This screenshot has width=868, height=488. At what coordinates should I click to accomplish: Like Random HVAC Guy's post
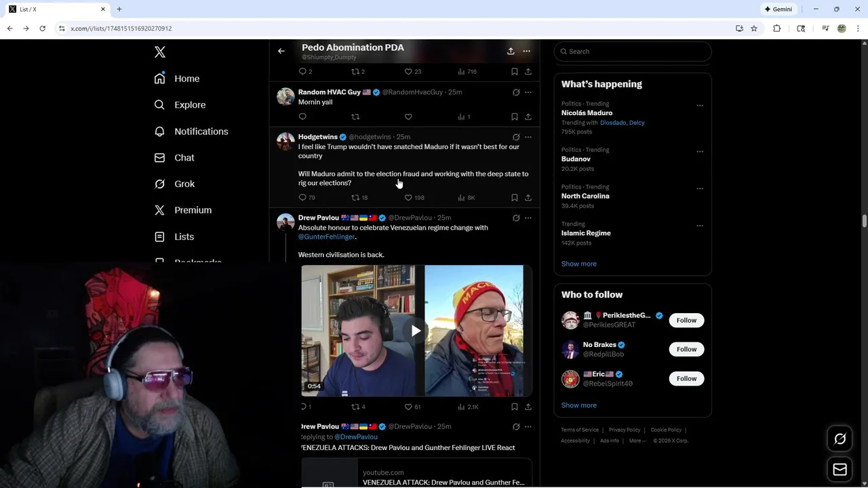(408, 117)
